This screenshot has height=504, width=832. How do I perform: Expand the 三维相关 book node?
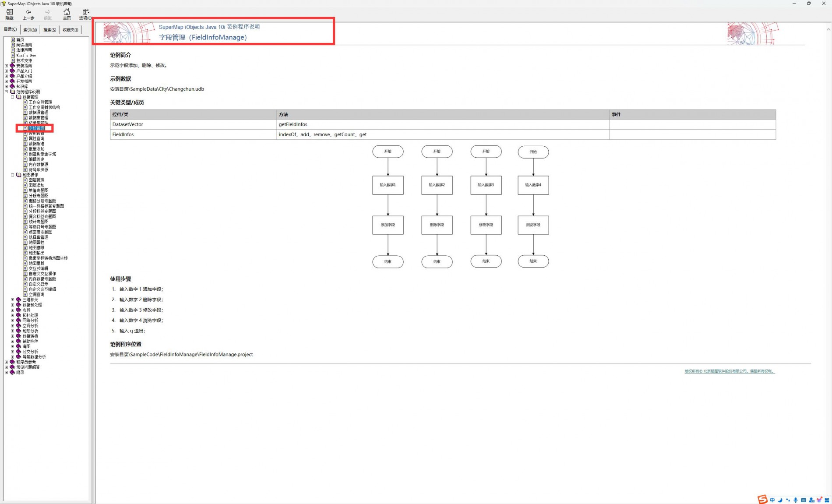12,300
